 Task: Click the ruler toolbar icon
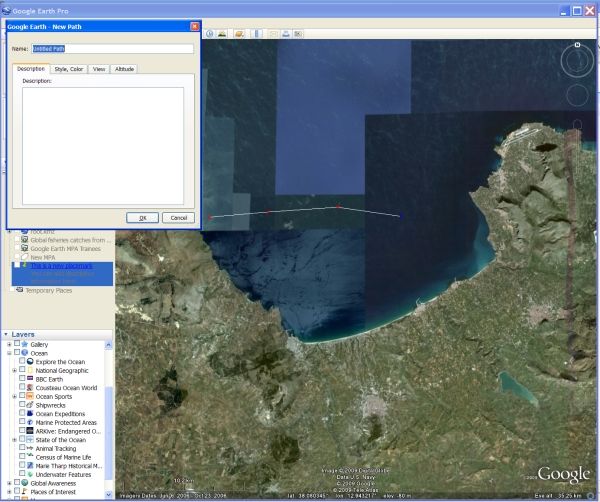(x=257, y=34)
